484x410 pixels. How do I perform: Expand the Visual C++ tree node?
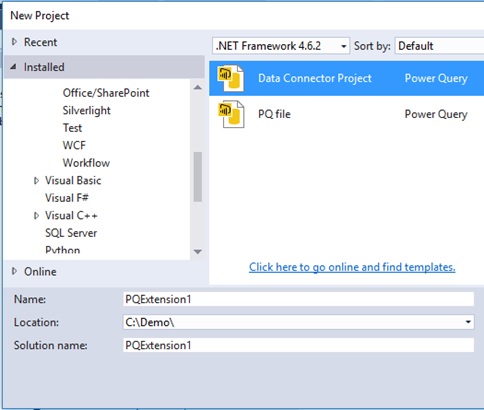[36, 216]
